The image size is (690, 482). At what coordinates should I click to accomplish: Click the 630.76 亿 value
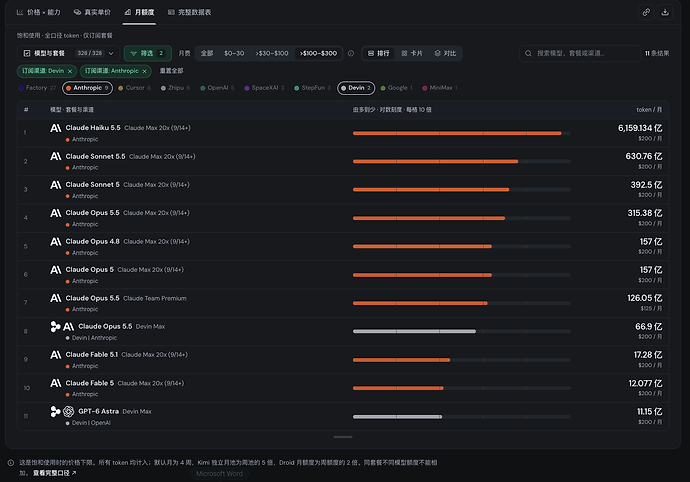[644, 156]
